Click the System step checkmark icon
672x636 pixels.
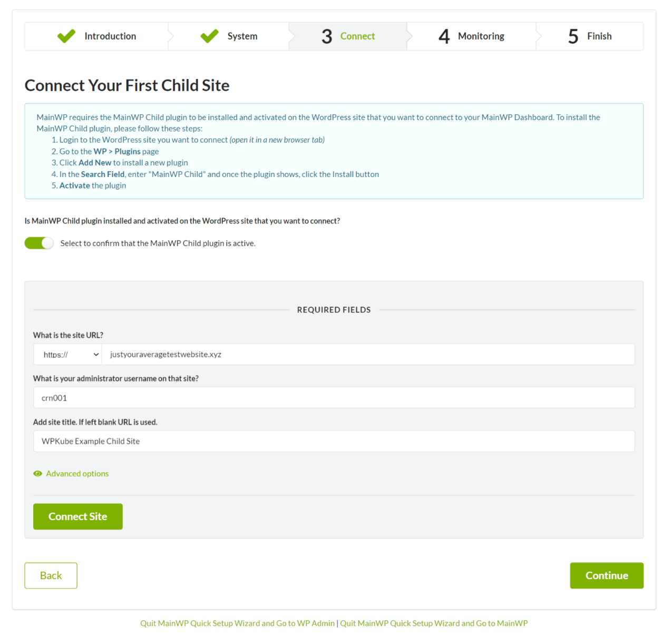(209, 36)
